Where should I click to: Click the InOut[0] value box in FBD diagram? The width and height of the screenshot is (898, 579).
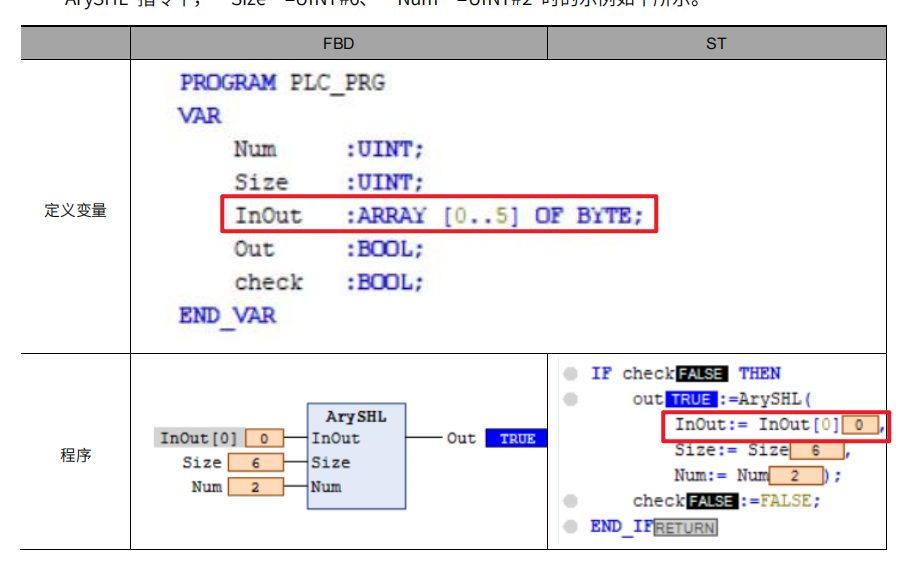point(264,439)
